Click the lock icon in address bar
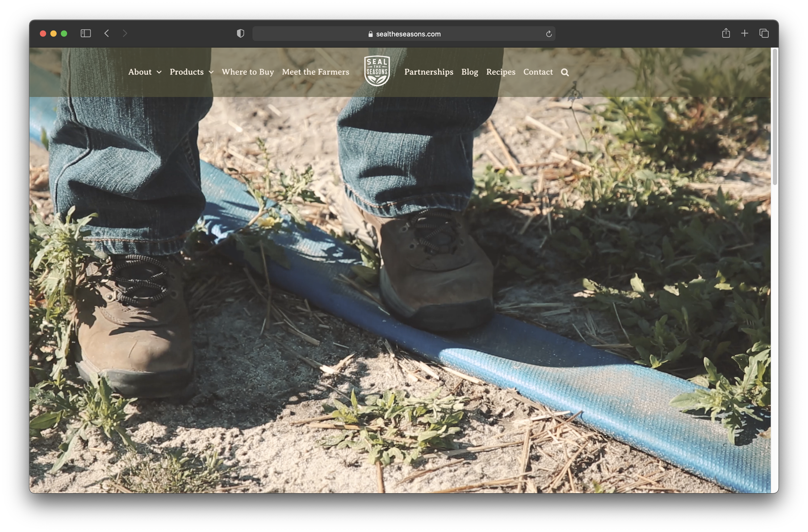Screen dimensions: 808x532 (x=370, y=34)
